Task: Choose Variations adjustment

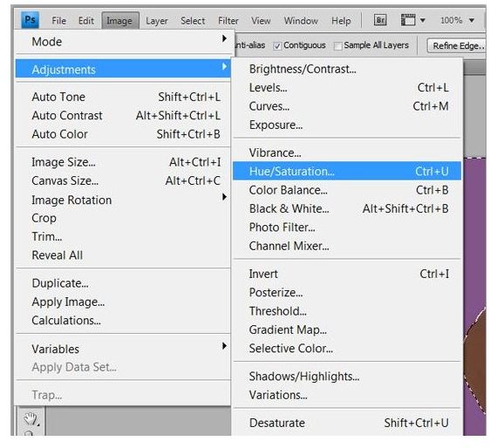Action: coord(347,395)
